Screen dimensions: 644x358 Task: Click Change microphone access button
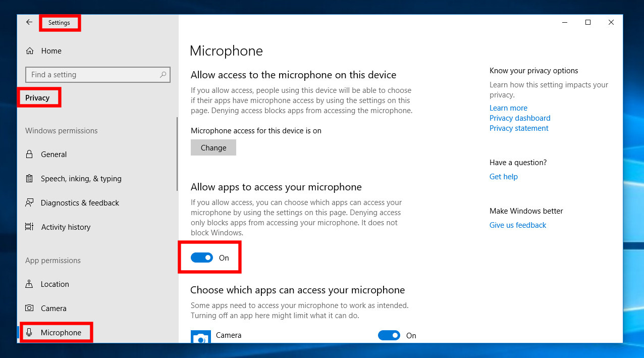(x=213, y=148)
